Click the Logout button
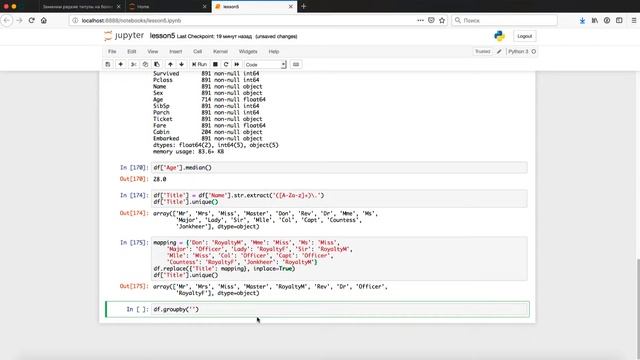The height and width of the screenshot is (360, 640). (x=524, y=36)
